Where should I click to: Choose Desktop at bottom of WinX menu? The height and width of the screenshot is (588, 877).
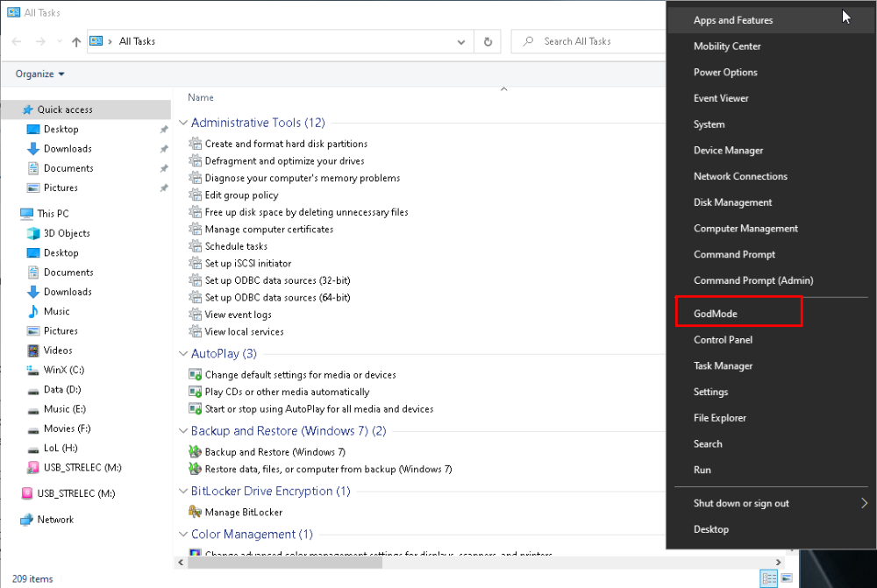pyautogui.click(x=771, y=529)
